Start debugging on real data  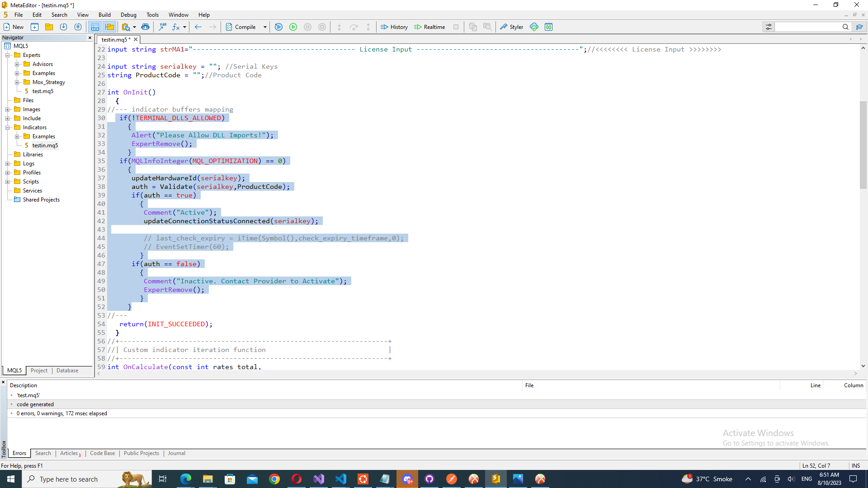click(293, 27)
